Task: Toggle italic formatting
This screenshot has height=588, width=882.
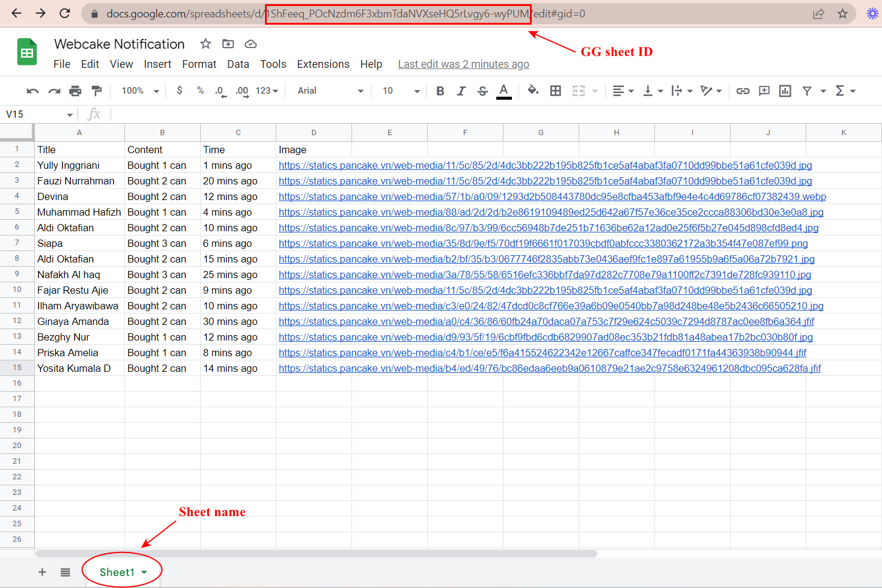Action: [461, 91]
